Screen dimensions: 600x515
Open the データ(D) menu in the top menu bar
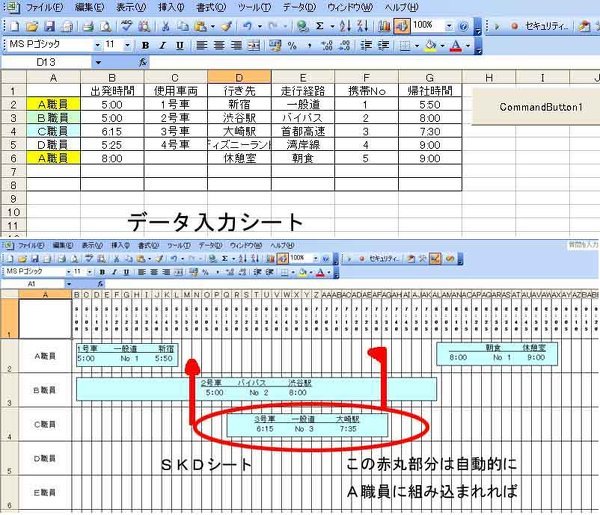click(x=299, y=7)
